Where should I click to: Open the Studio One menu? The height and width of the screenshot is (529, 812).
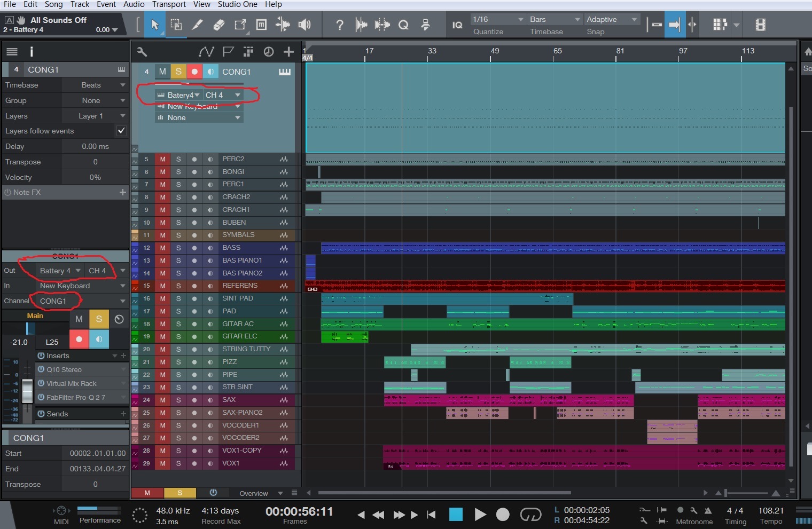click(237, 4)
